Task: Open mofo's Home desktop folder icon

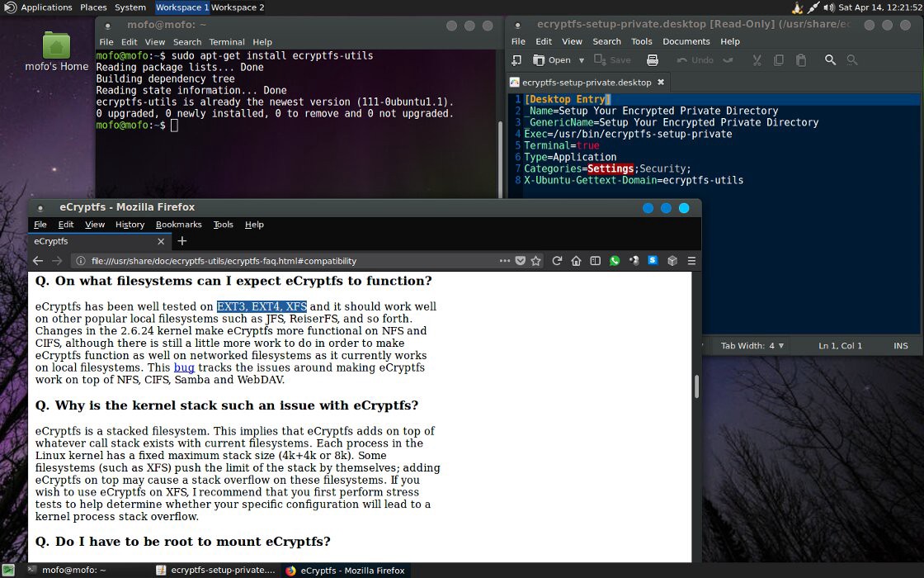Action: tap(57, 52)
